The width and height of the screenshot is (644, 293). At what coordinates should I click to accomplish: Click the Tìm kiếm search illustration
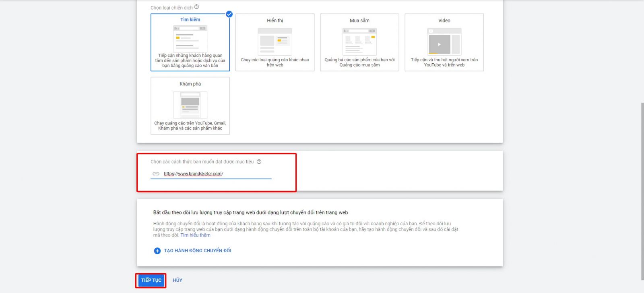[190, 39]
